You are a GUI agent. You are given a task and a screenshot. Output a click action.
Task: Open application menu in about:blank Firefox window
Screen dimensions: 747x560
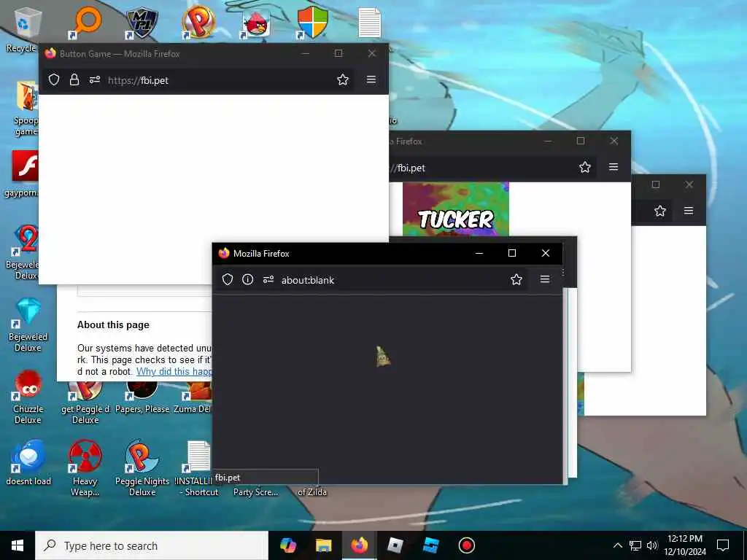pos(545,279)
